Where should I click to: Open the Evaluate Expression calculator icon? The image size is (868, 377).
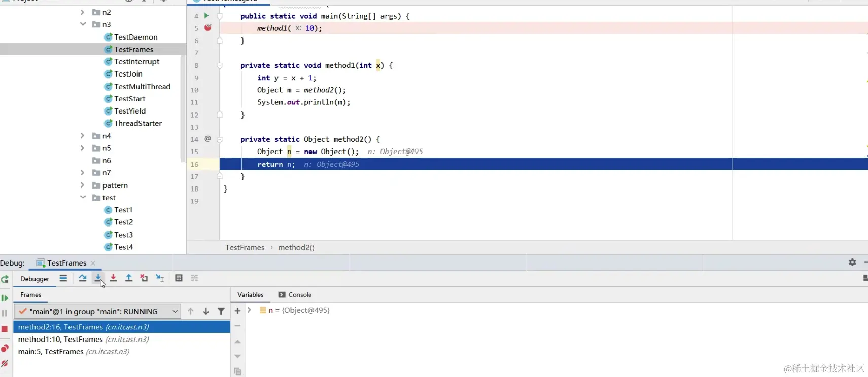[x=179, y=278]
